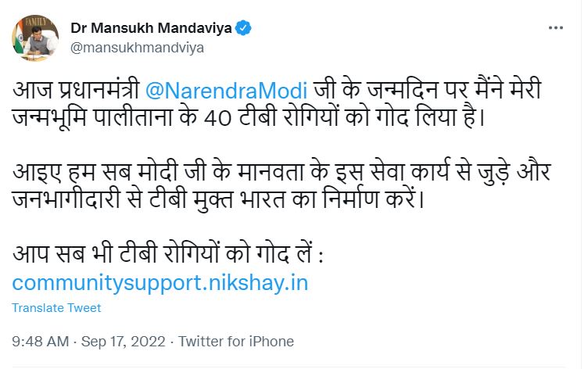
Task: Click the Twitter for iPhone source label
Action: pos(236,342)
